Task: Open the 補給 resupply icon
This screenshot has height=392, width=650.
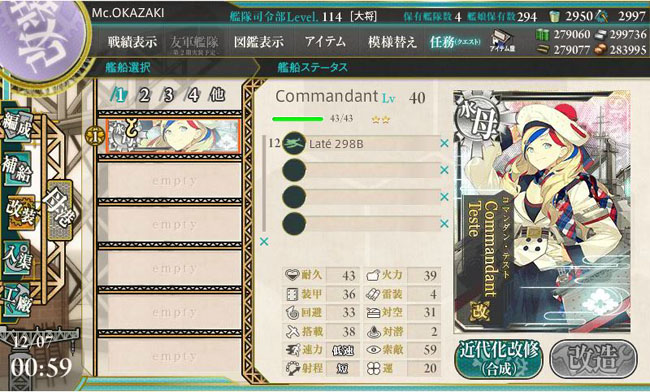Action: point(17,169)
